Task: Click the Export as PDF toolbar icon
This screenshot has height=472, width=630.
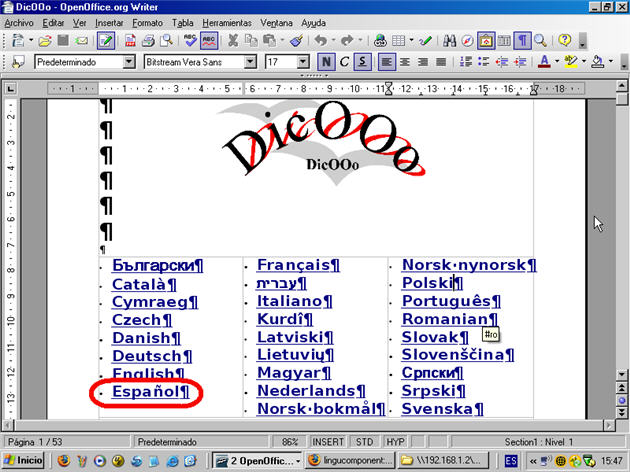Action: click(x=130, y=41)
